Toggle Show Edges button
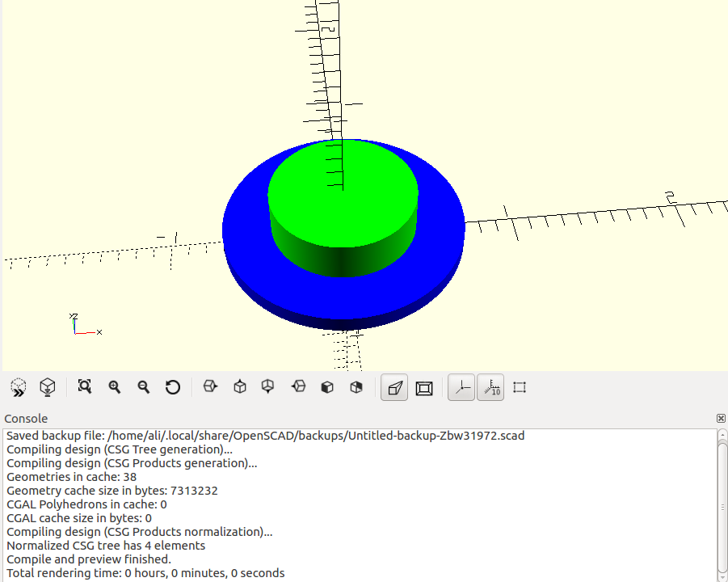The image size is (728, 582). point(520,387)
